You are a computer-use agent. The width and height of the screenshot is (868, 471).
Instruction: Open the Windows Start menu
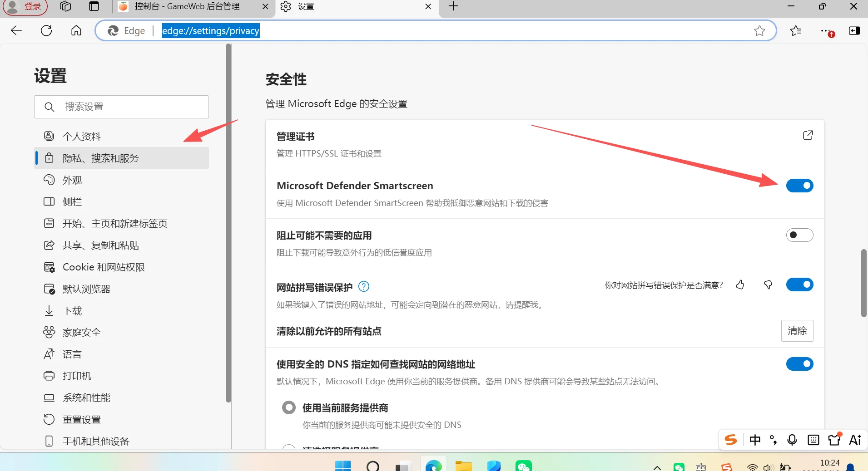click(x=343, y=466)
